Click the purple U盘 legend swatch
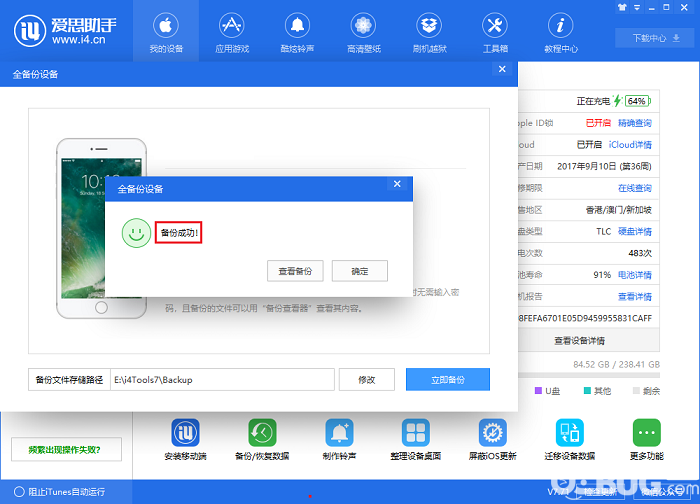The height and width of the screenshot is (504, 700). (538, 391)
